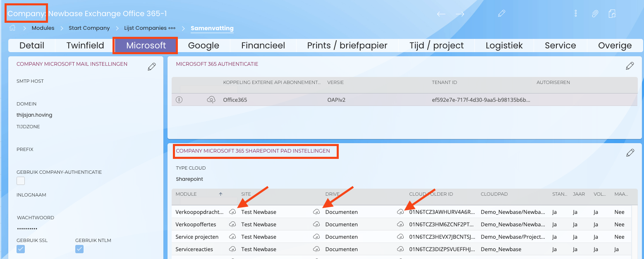Select the Microsoft tab

pyautogui.click(x=146, y=46)
